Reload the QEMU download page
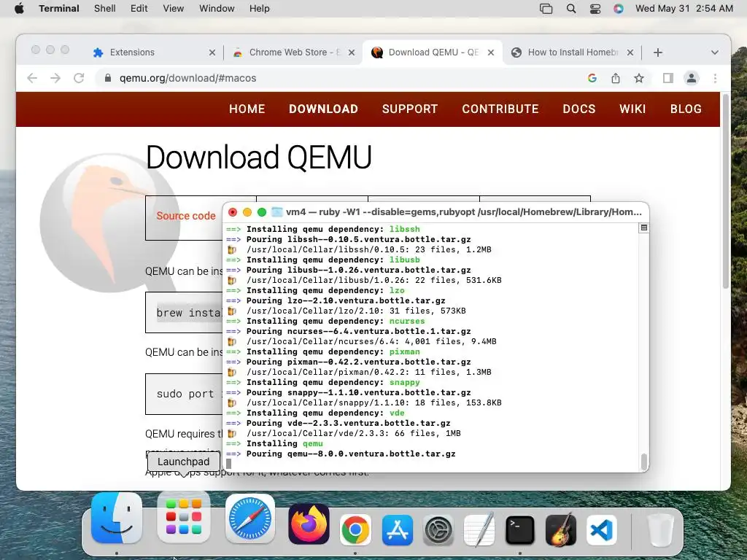Viewport: 747px width, 560px height. click(79, 78)
